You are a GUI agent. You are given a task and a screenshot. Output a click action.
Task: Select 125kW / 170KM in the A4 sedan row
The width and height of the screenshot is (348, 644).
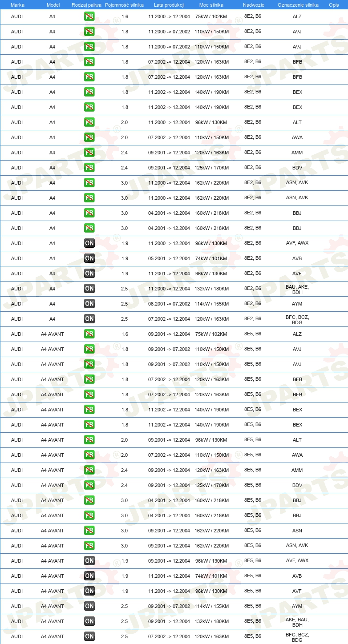[211, 168]
